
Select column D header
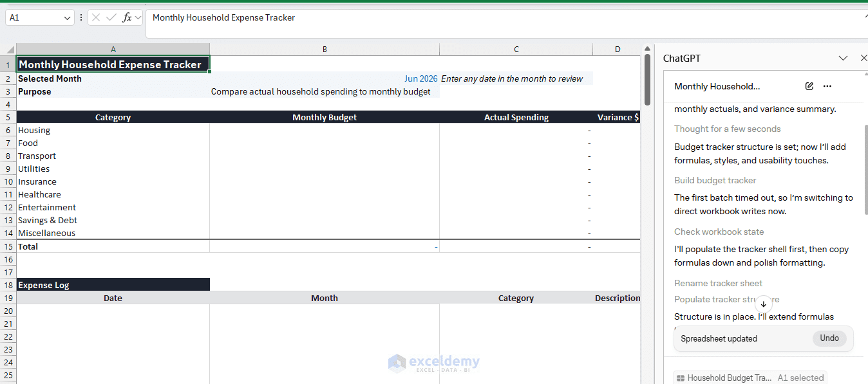(617, 50)
